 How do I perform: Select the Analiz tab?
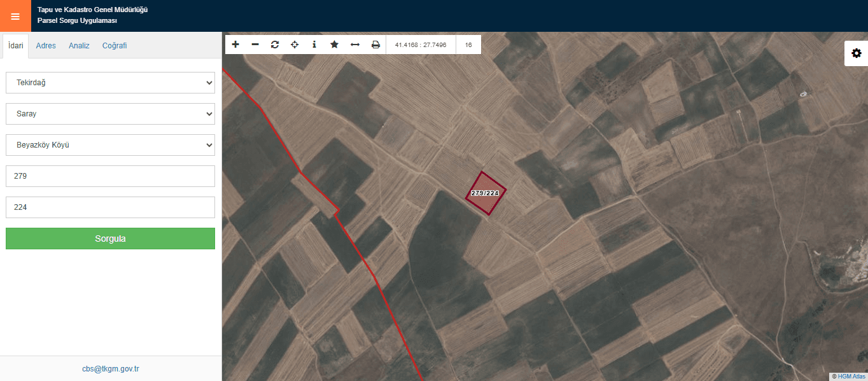point(79,46)
